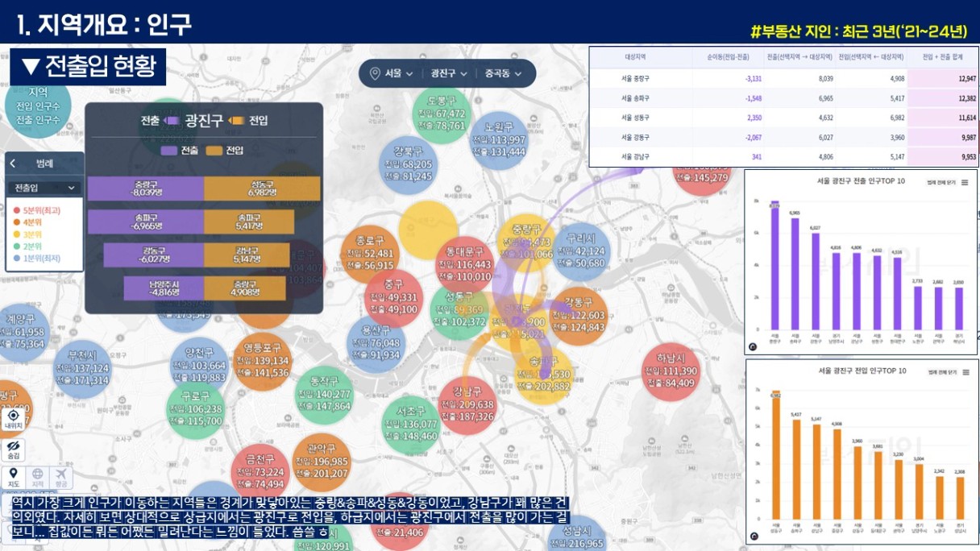Screen dimensions: 980x551
Task: Click the round logo icon in 전입 chart corner
Action: [754, 536]
